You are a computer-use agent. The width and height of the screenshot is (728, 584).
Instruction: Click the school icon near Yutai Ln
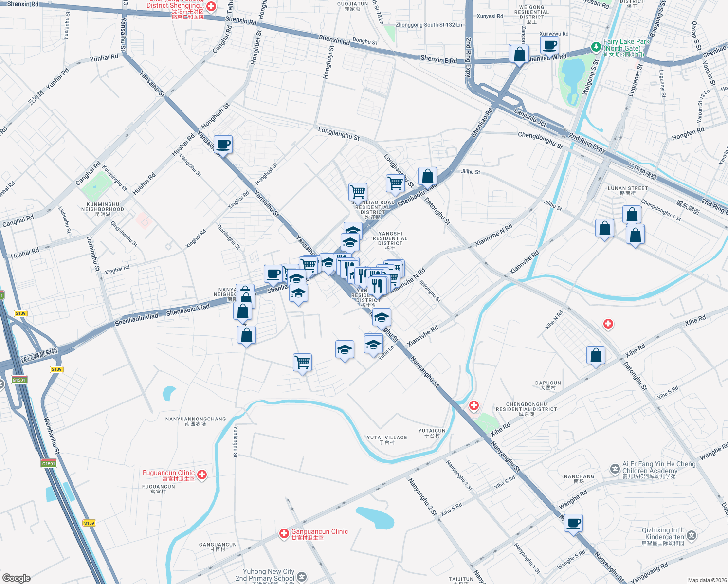click(373, 346)
